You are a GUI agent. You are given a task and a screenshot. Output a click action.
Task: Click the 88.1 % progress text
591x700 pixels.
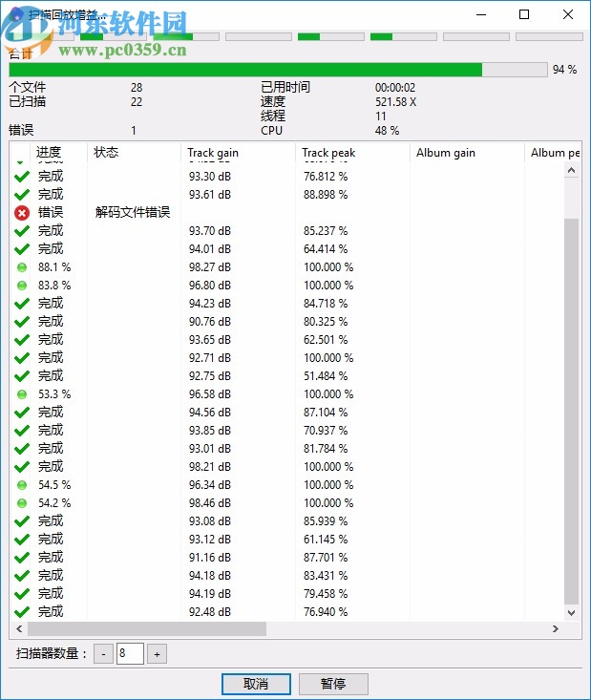pos(54,267)
